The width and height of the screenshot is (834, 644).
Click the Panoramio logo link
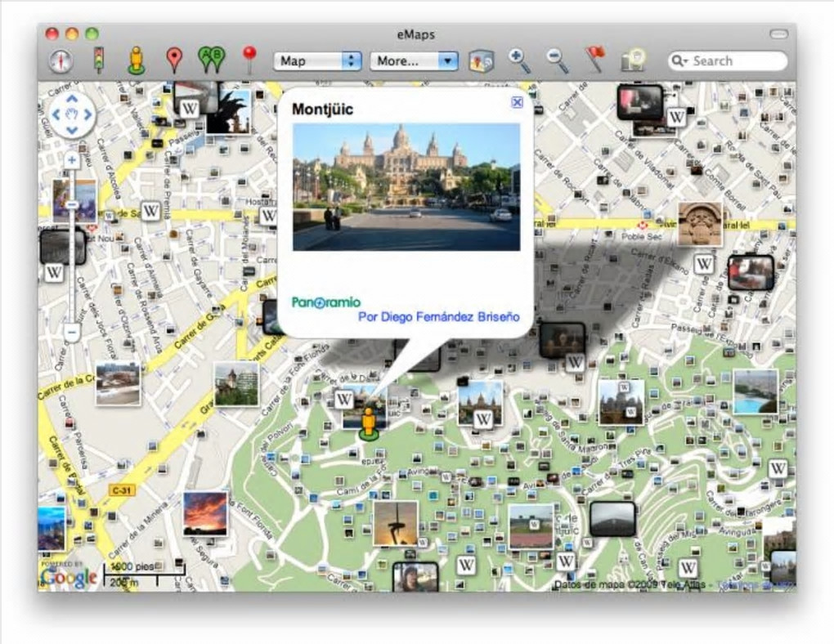(326, 302)
